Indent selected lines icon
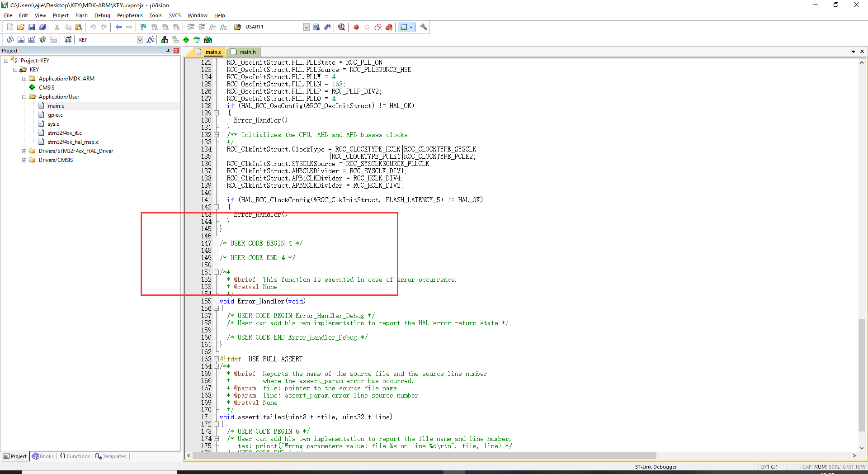 click(191, 27)
